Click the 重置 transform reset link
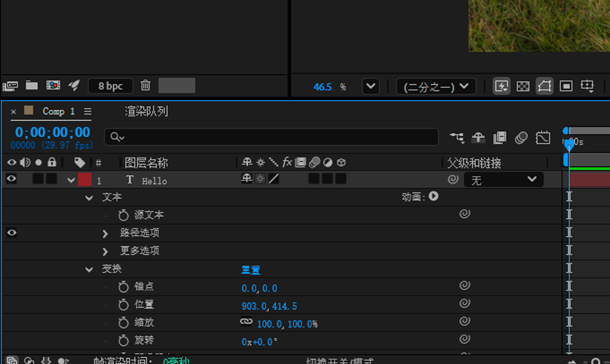The height and width of the screenshot is (364, 610). click(x=251, y=270)
